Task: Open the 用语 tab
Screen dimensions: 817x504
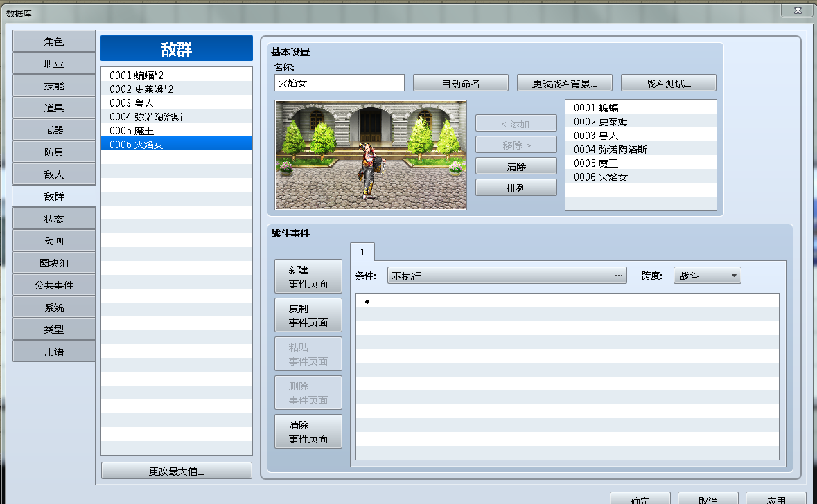Action: pos(53,352)
